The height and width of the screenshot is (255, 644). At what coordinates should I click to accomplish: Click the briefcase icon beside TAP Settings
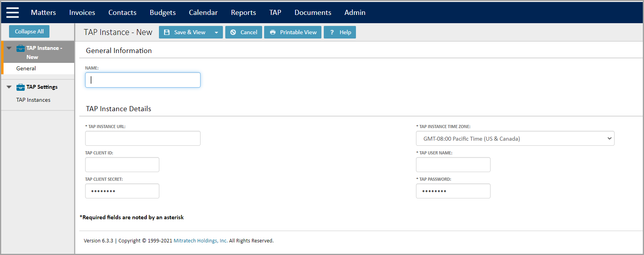tap(20, 87)
